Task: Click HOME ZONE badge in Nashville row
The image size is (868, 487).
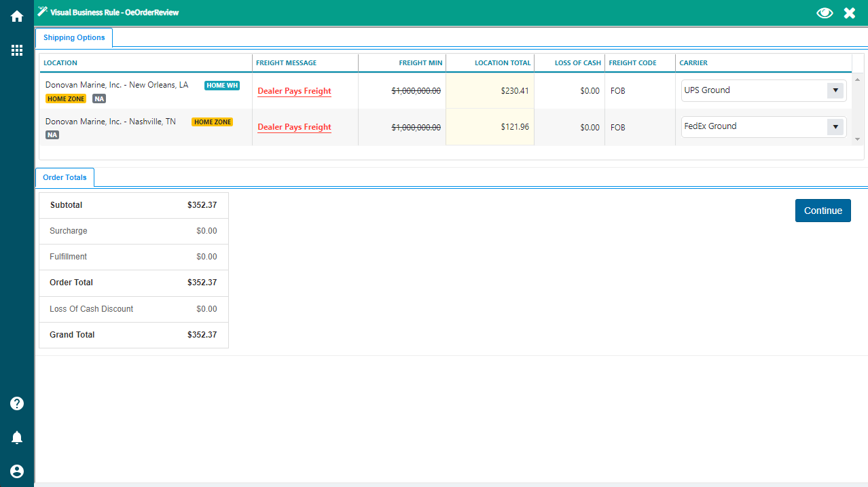Action: (x=212, y=122)
